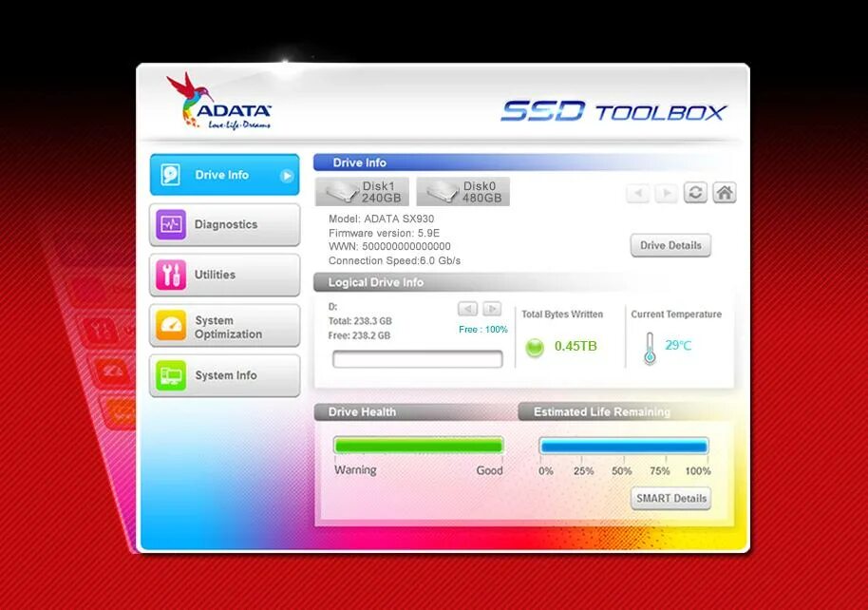Click the D: drive letter label
Viewport: 868px width, 610px height.
332,306
